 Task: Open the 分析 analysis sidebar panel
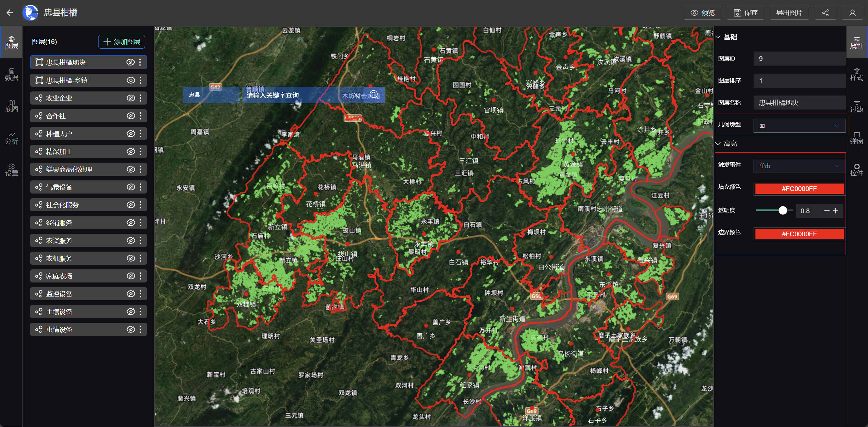click(12, 138)
